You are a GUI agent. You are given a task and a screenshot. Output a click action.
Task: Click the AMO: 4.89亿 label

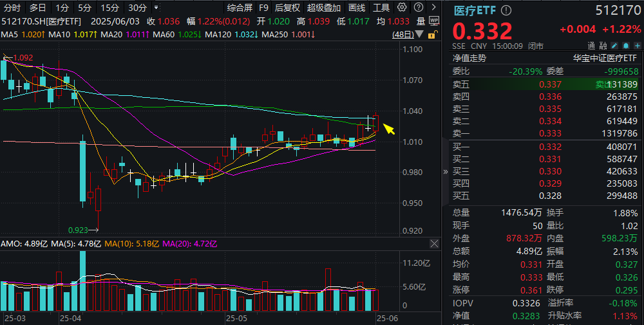[x=24, y=244]
